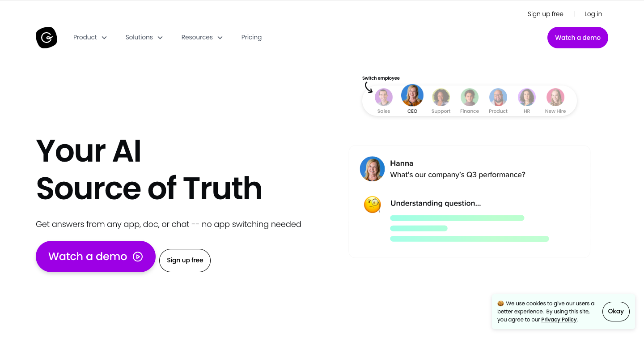
Task: Select the Finance employee avatar
Action: pyautogui.click(x=470, y=97)
